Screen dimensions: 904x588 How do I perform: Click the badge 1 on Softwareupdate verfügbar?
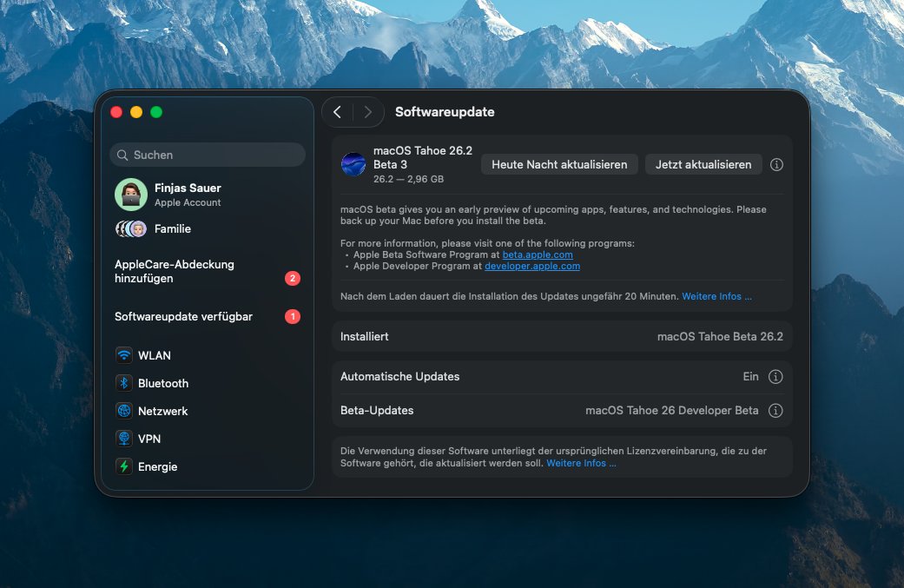293,316
